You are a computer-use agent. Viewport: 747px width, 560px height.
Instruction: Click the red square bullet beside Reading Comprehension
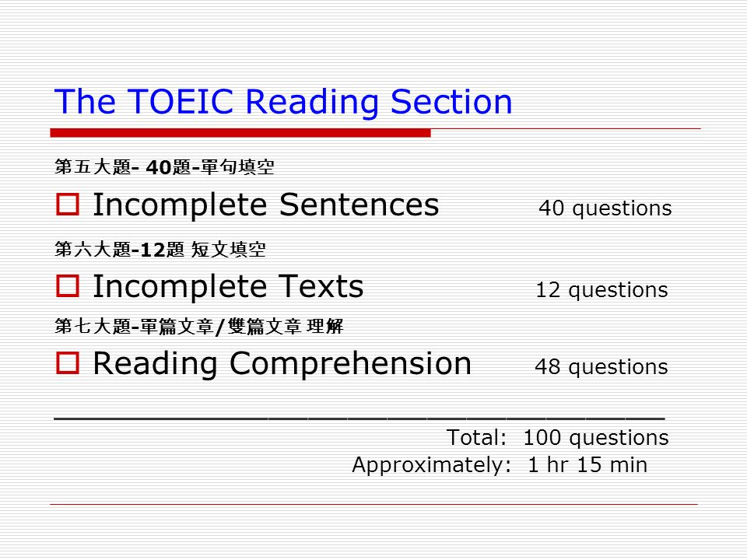pos(67,363)
